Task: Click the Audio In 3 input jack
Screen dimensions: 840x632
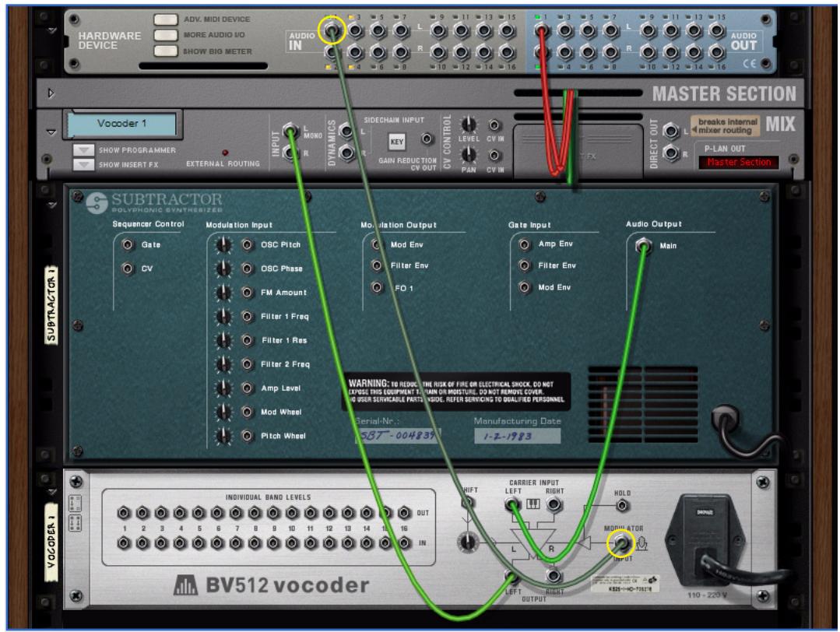Action: [x=355, y=30]
